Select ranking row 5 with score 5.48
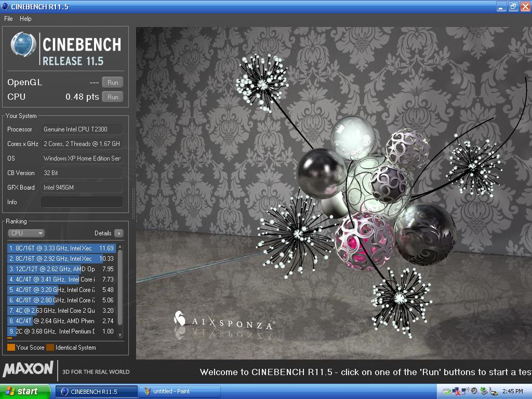Screen dimensions: 532x399 pyautogui.click(x=61, y=290)
